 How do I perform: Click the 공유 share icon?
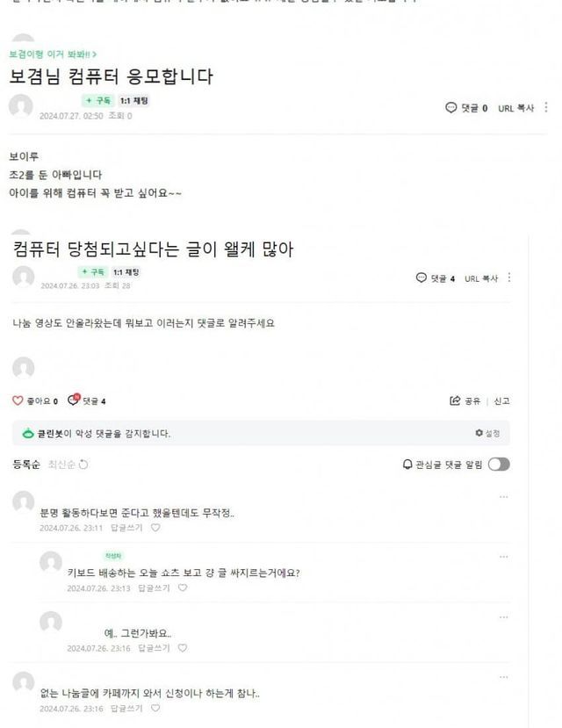(x=455, y=400)
